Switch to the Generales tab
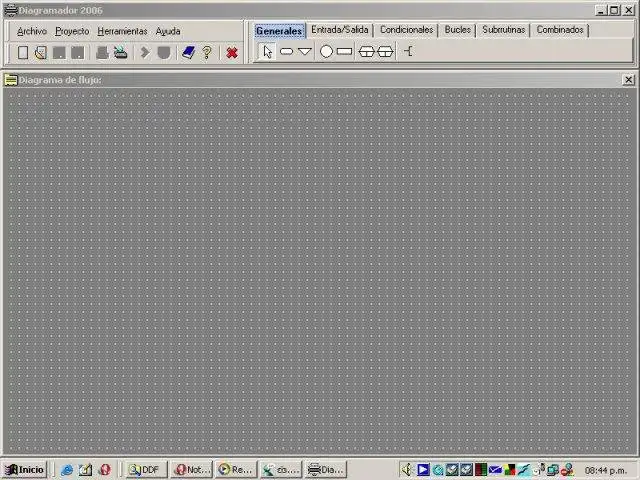This screenshot has height=480, width=640. (x=279, y=31)
